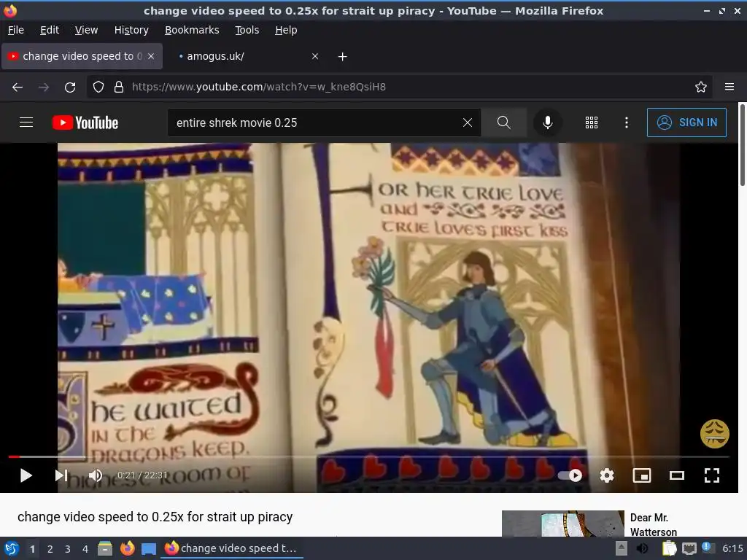The image size is (747, 560).
Task: Clear the YouTube search text
Action: (x=468, y=122)
